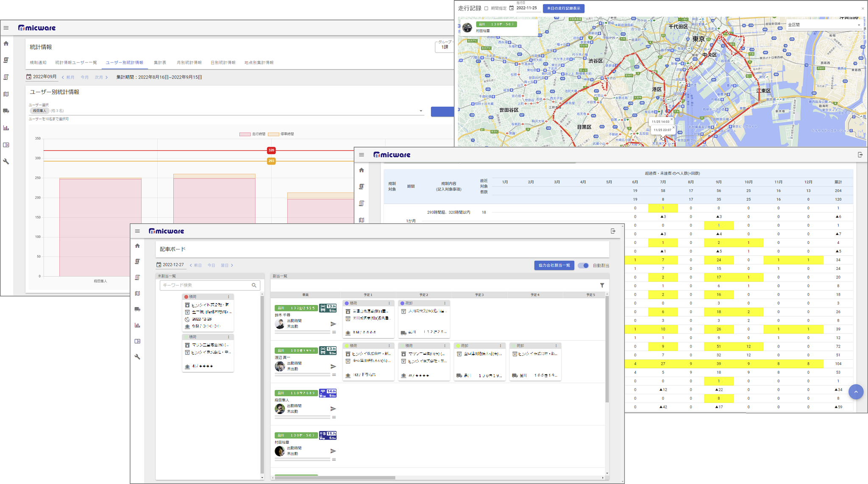This screenshot has height=484, width=868.
Task: Click the search magnifier in キーワード検索
Action: pos(254,285)
